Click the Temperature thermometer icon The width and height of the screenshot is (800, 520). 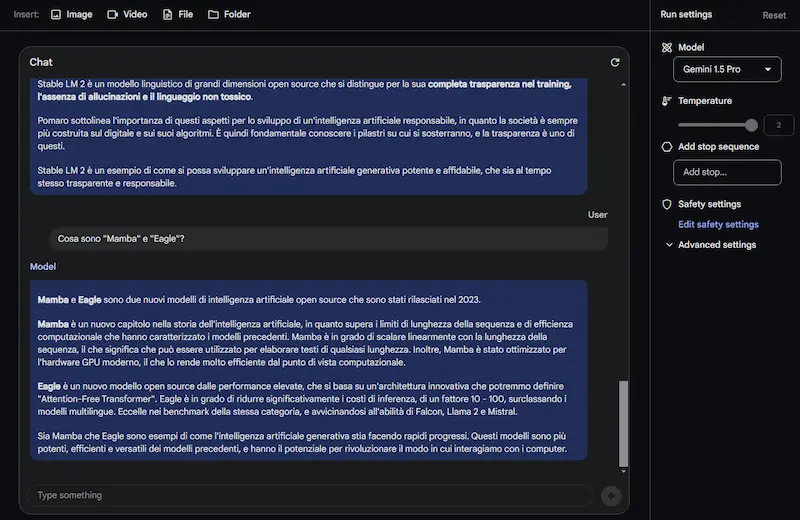pyautogui.click(x=666, y=101)
